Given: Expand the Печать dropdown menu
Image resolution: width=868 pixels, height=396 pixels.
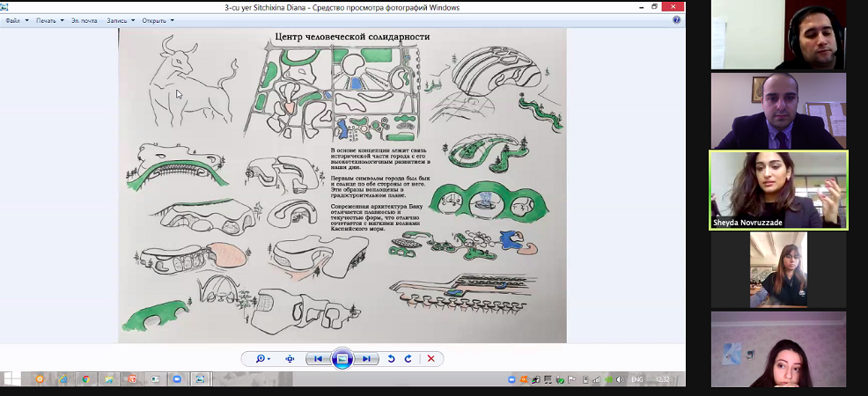Looking at the screenshot, I should click(49, 20).
